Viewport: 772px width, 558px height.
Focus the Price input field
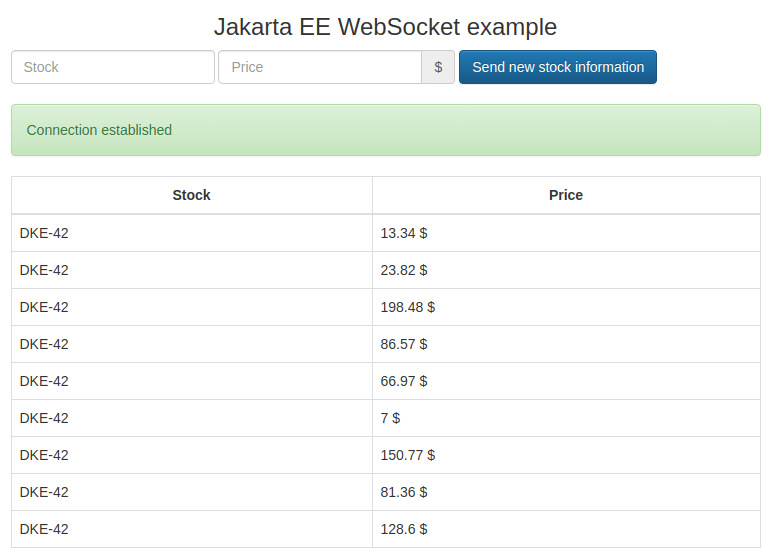(x=320, y=67)
